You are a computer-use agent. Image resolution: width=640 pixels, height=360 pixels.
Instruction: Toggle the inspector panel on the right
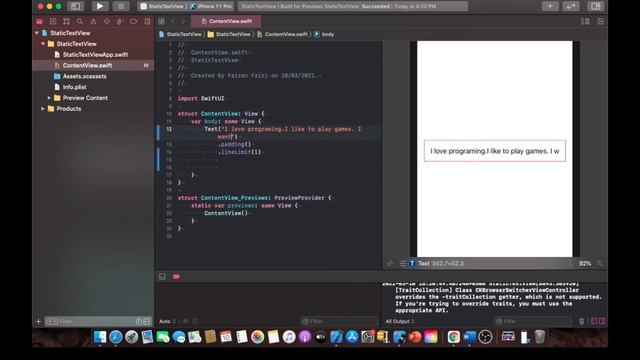coord(596,6)
